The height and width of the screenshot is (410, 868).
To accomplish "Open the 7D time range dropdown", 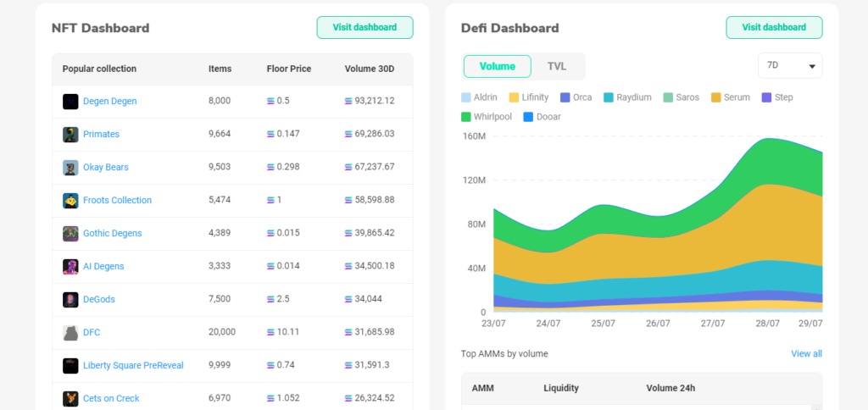I will pyautogui.click(x=789, y=66).
